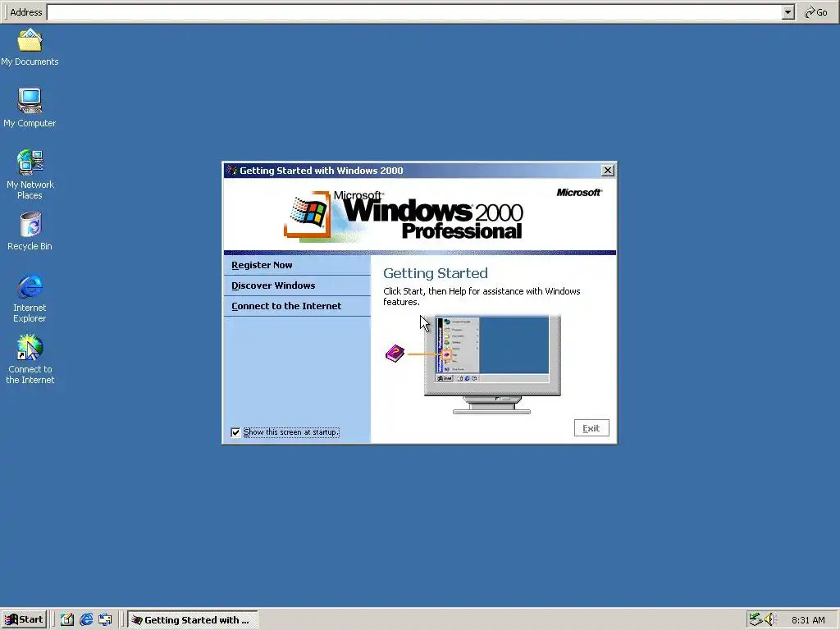Click the volume speaker tray icon

pos(770,620)
